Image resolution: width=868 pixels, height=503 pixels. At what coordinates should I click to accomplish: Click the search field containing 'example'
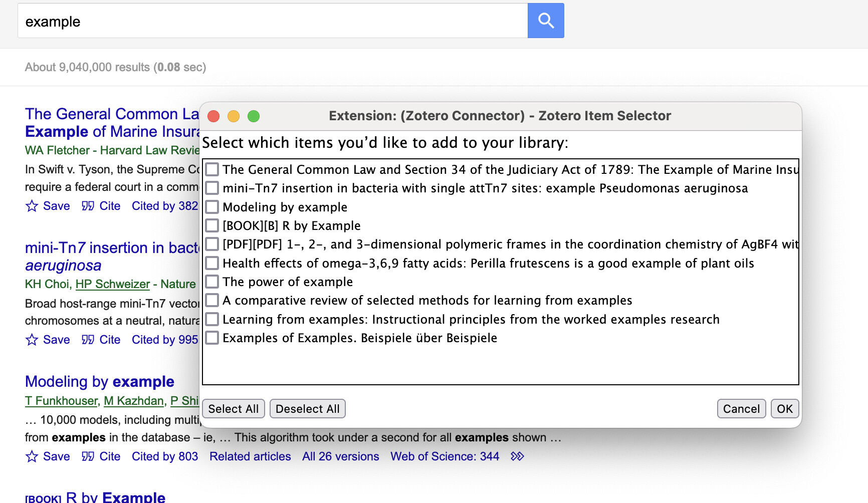(x=273, y=21)
